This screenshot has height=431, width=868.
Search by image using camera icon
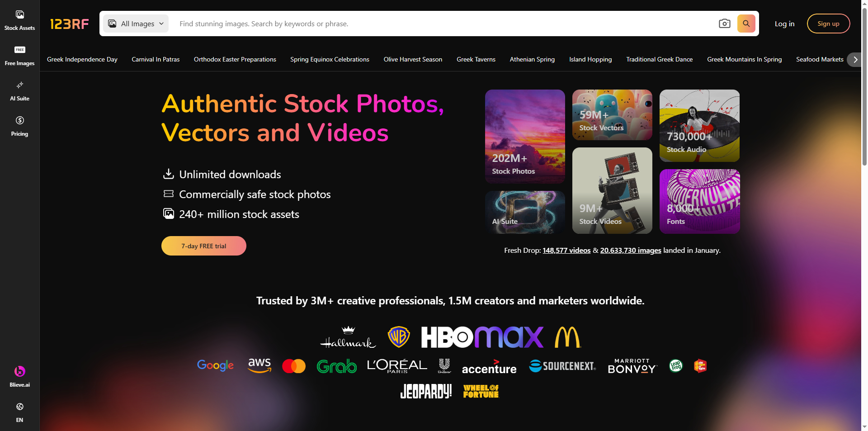click(x=724, y=24)
